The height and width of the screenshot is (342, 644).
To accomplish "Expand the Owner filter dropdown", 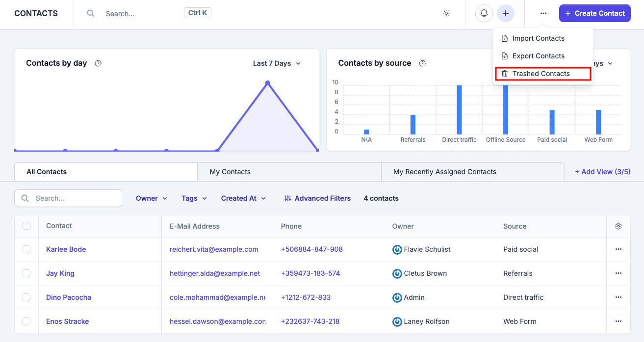I will coord(152,198).
